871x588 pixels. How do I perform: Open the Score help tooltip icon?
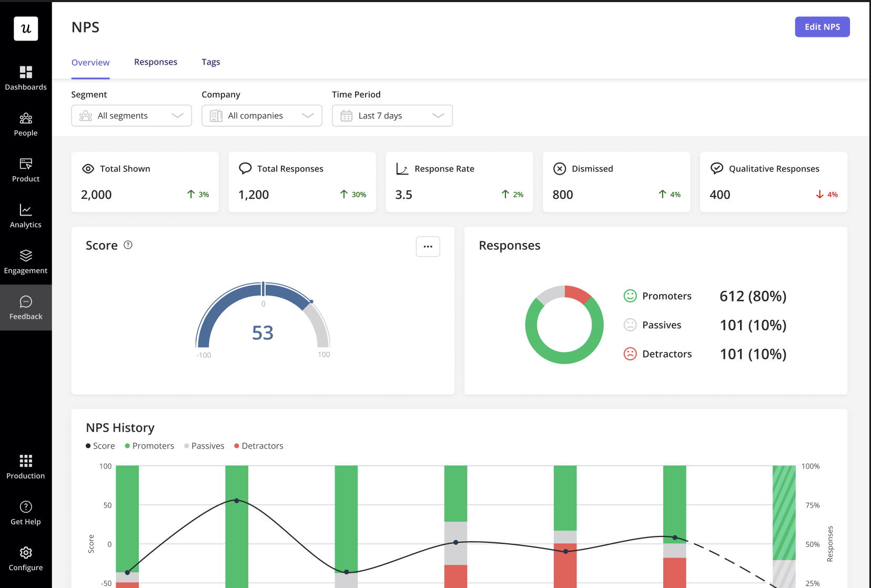tap(128, 245)
